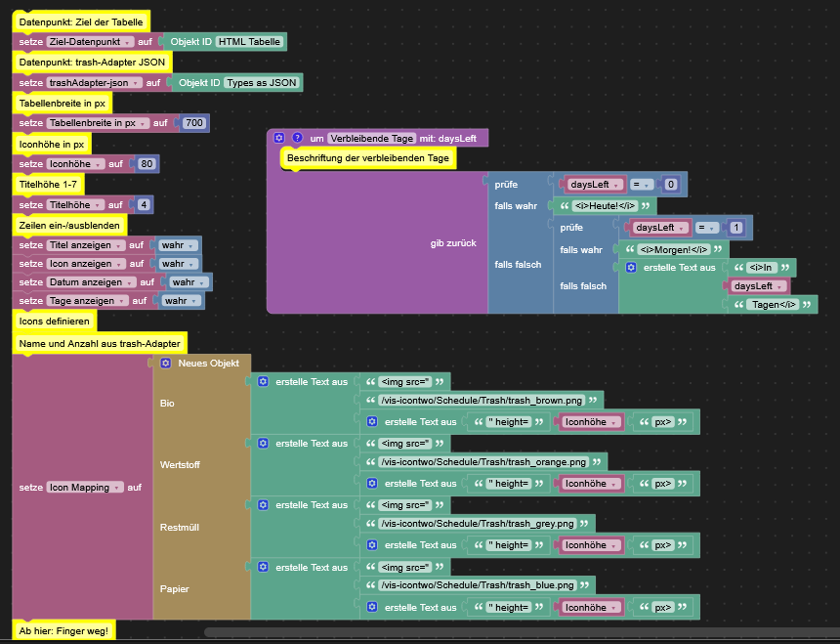This screenshot has height=644, width=840.
Task: Click the gear on the Bio erstelle Text aus block
Action: (263, 381)
